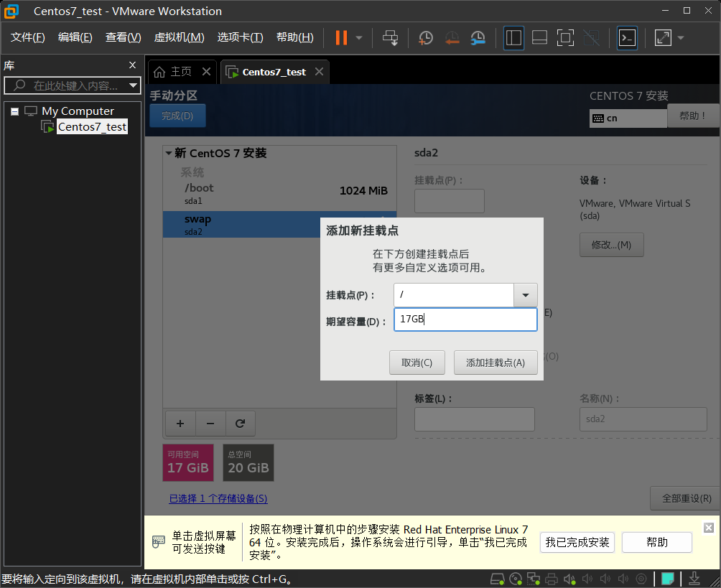Click the keyboard icon in hint bar
The width and height of the screenshot is (721, 588).
tap(159, 541)
